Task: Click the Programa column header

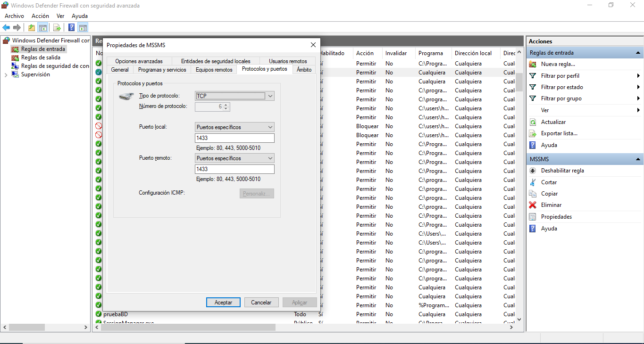Action: (434, 53)
